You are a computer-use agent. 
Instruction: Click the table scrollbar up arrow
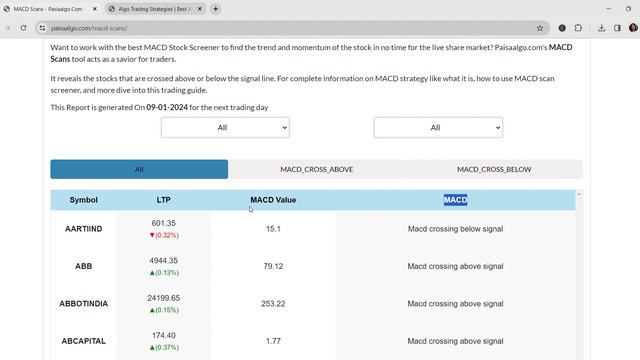point(579,194)
